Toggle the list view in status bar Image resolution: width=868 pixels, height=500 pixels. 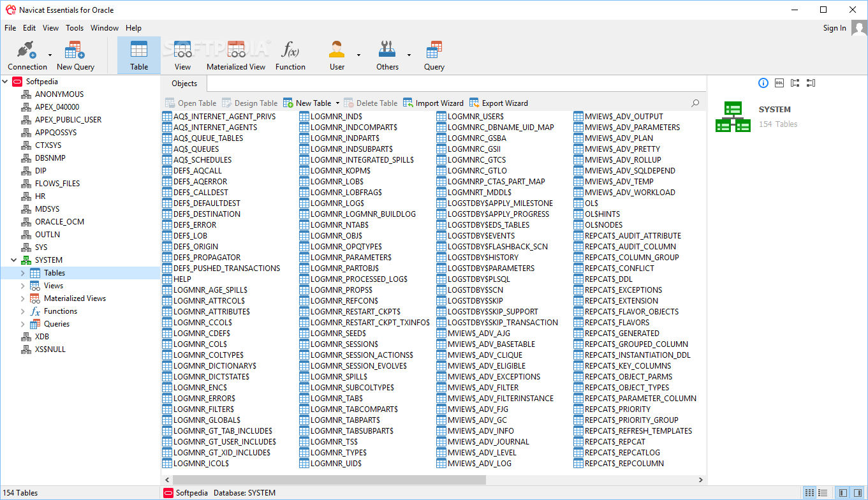(824, 493)
